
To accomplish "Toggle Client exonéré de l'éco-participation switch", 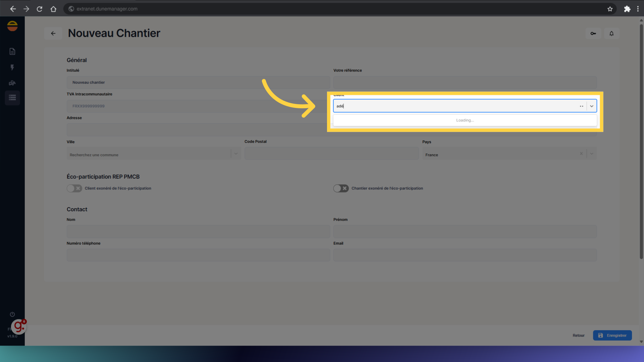I will click(74, 188).
